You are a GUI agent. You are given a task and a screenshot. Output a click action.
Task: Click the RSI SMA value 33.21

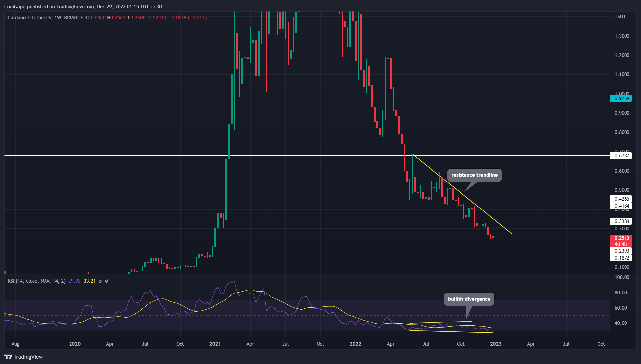(90, 281)
